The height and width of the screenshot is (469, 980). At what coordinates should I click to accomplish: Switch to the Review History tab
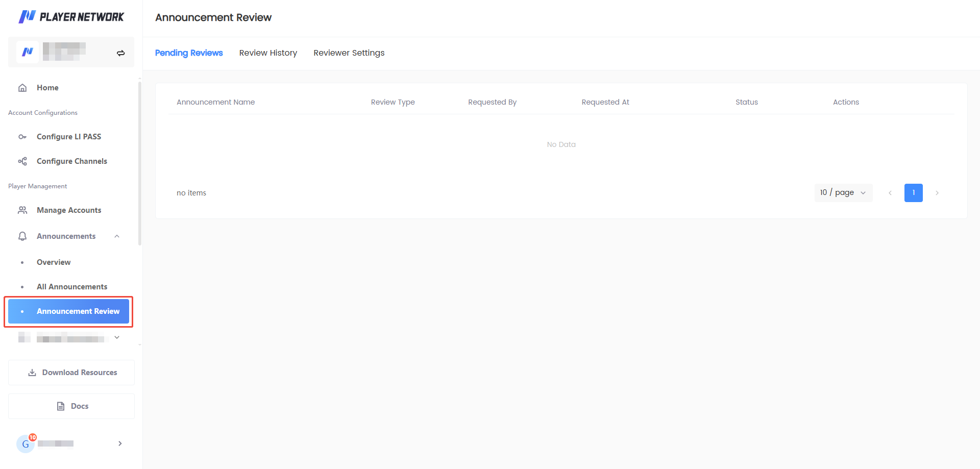(x=268, y=53)
